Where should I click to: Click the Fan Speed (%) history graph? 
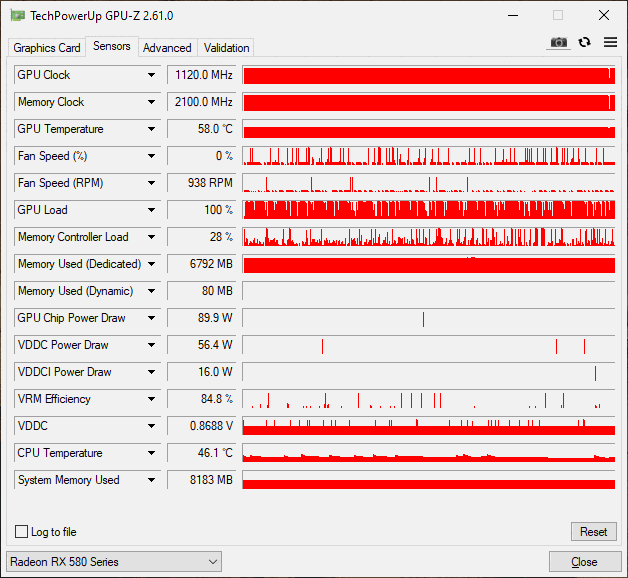pyautogui.click(x=429, y=156)
